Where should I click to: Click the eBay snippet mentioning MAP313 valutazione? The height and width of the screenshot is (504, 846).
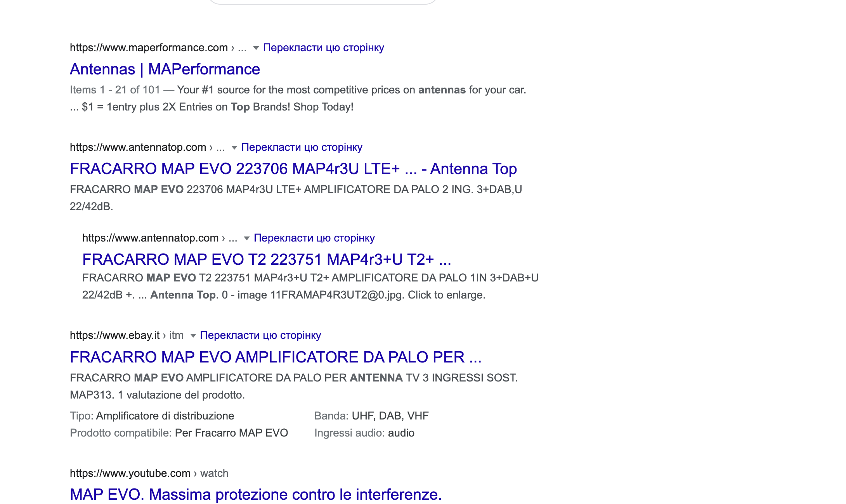pyautogui.click(x=157, y=395)
